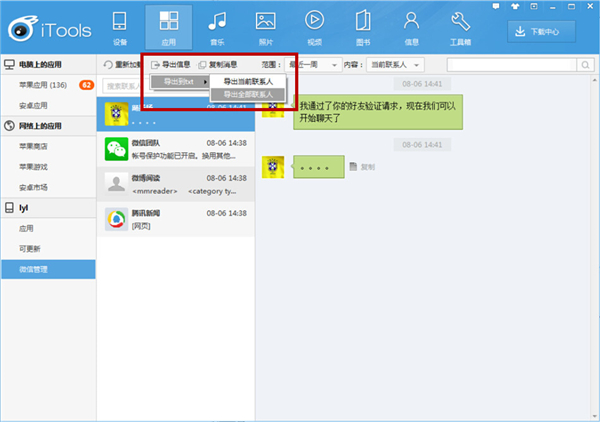The image size is (600, 422).
Task: Click the orange 62 update badge
Action: pos(86,85)
